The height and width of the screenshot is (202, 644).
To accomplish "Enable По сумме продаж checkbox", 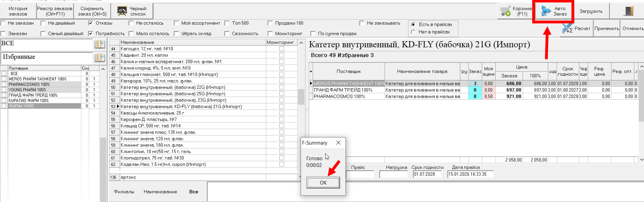I will [x=313, y=33].
